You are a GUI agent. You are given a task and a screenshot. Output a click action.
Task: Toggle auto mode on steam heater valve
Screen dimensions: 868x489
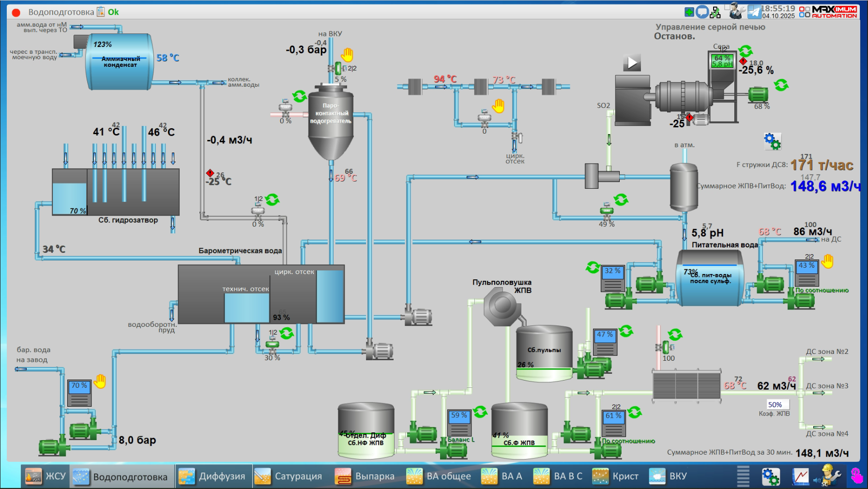coord(299,96)
